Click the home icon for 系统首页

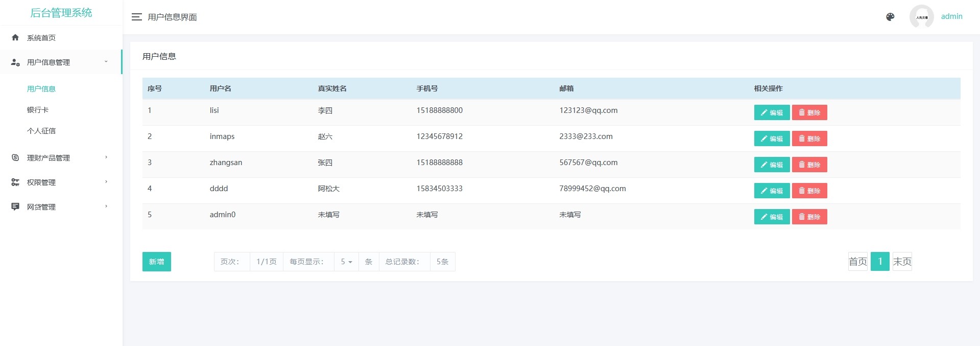[15, 37]
